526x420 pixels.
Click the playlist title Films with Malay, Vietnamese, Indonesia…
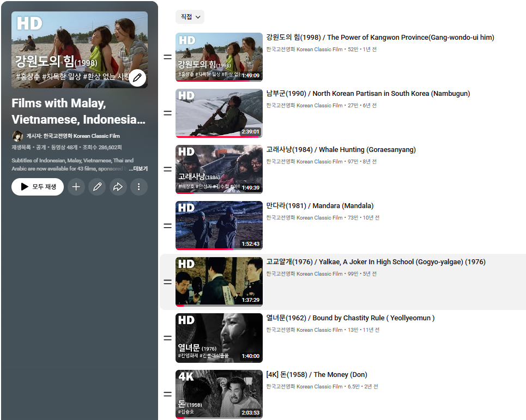(78, 111)
